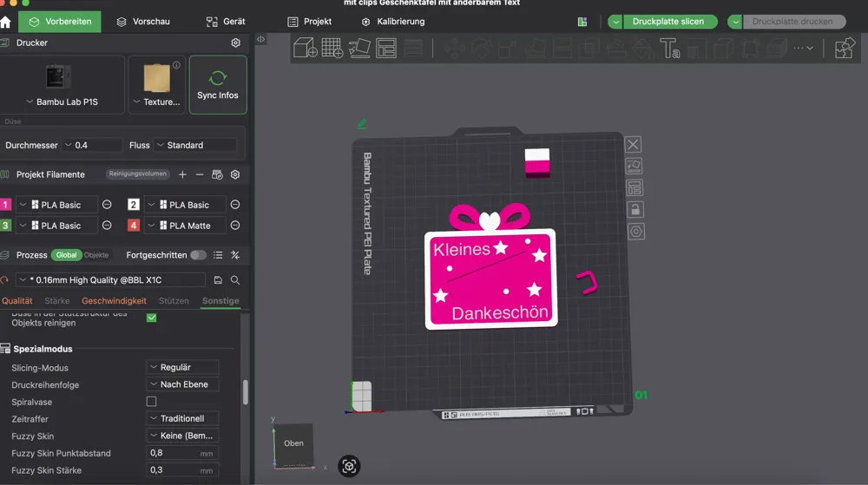Click the Reinigungsvolumen button
Image resolution: width=868 pixels, height=485 pixels.
(137, 174)
